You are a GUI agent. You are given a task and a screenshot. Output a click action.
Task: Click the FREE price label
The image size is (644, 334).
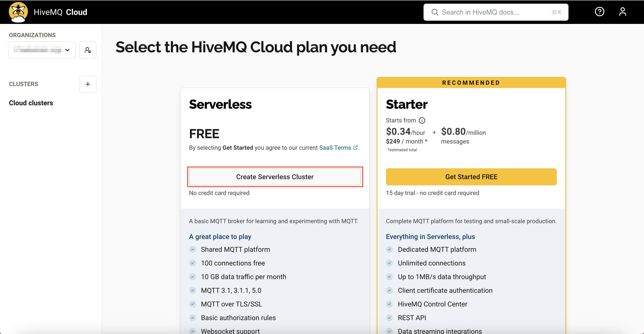click(x=204, y=134)
